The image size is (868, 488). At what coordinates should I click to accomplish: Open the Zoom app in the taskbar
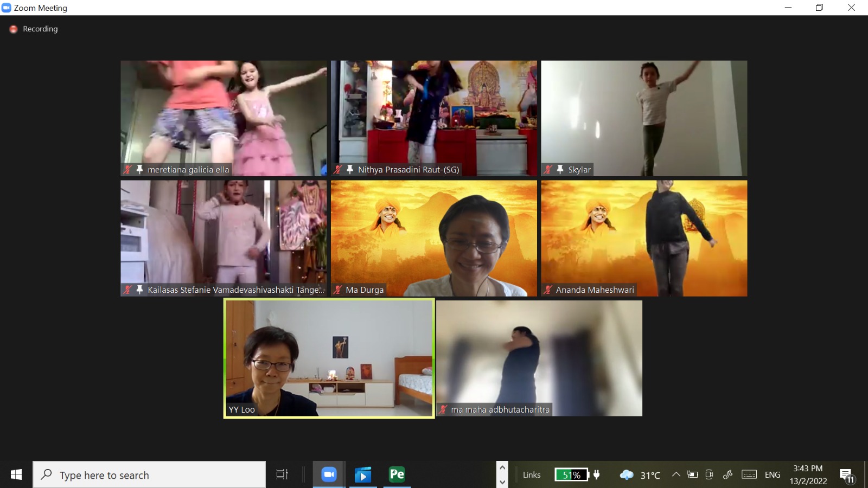coord(329,474)
